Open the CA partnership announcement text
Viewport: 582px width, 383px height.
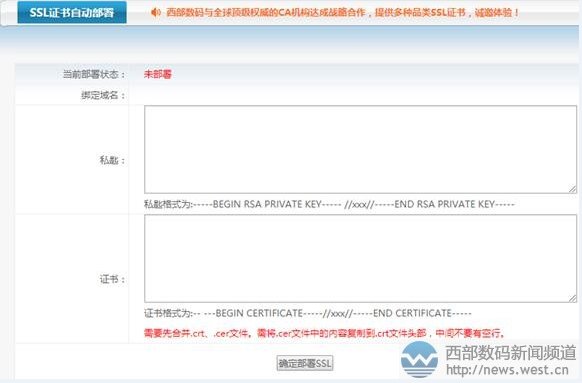tap(342, 12)
